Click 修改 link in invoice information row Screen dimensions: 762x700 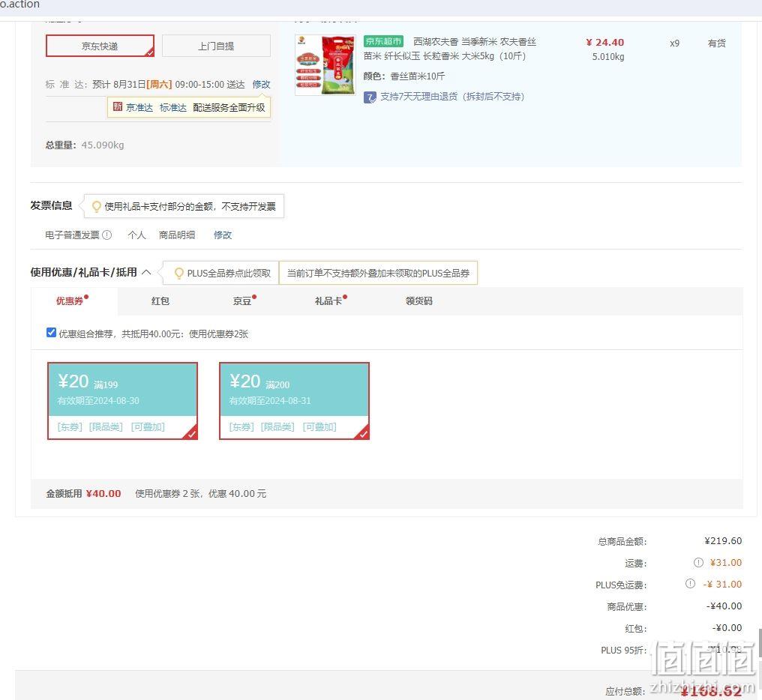[x=223, y=235]
